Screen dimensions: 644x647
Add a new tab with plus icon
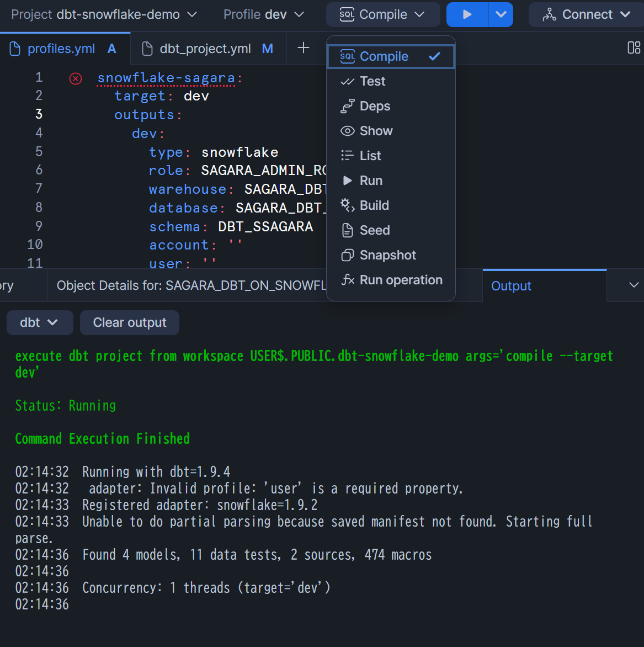(303, 48)
